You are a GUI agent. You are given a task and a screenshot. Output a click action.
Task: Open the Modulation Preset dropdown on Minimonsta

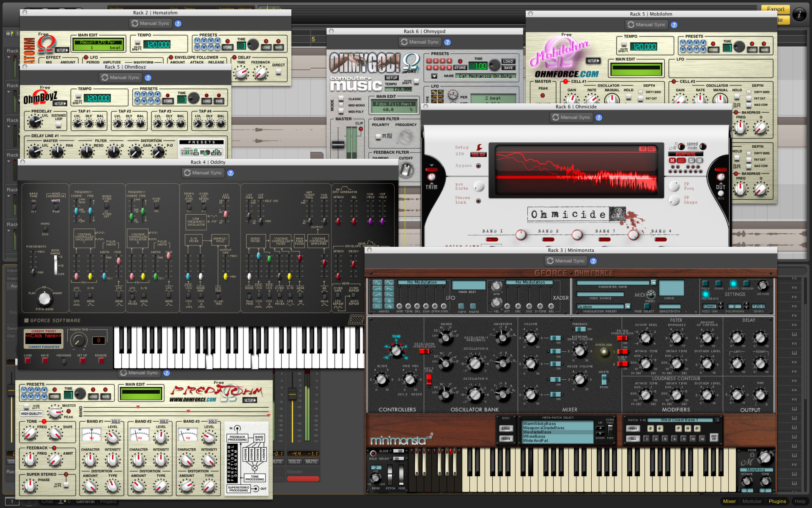click(x=628, y=307)
